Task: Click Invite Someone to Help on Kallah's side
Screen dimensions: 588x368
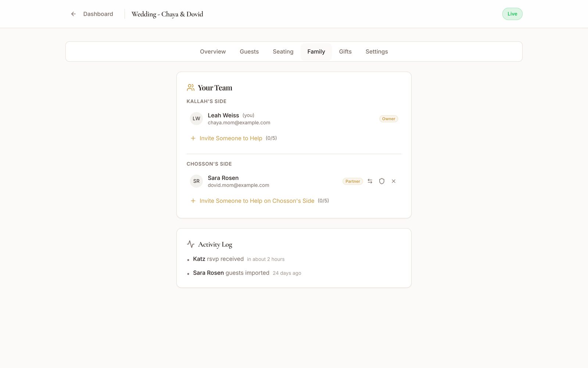Action: point(231,138)
